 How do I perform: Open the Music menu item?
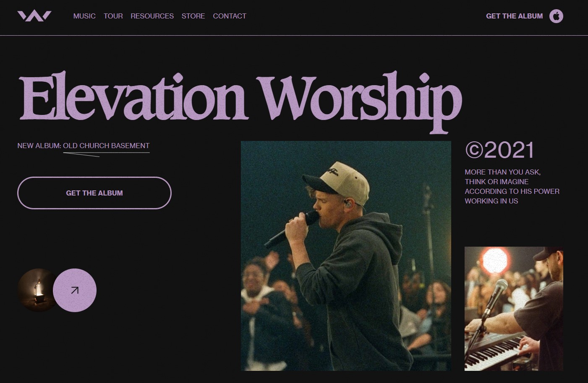(x=84, y=16)
